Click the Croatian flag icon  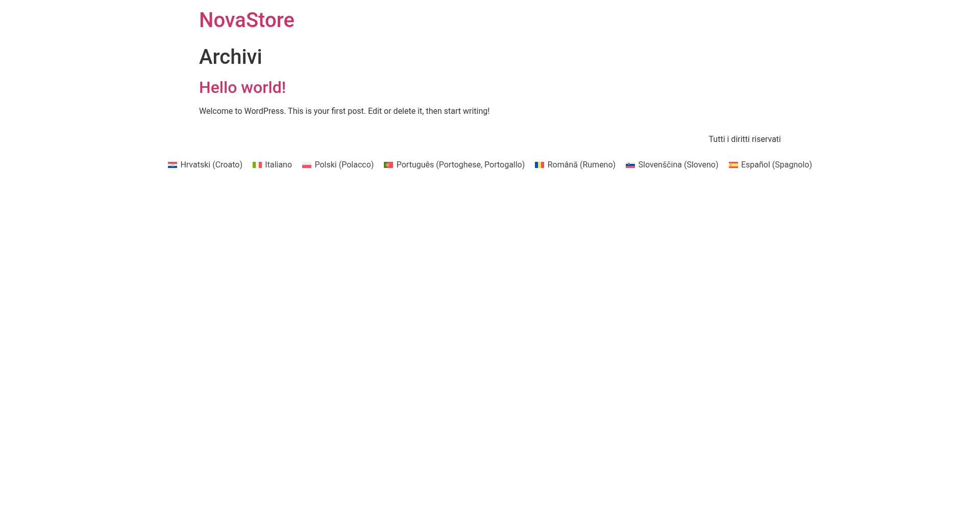(172, 165)
